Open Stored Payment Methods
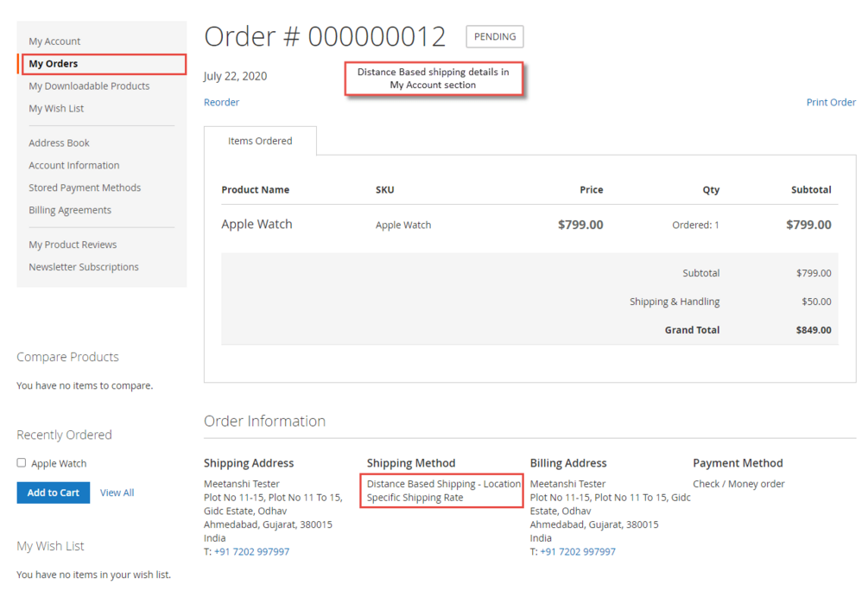This screenshot has height=591, width=868. (x=85, y=187)
